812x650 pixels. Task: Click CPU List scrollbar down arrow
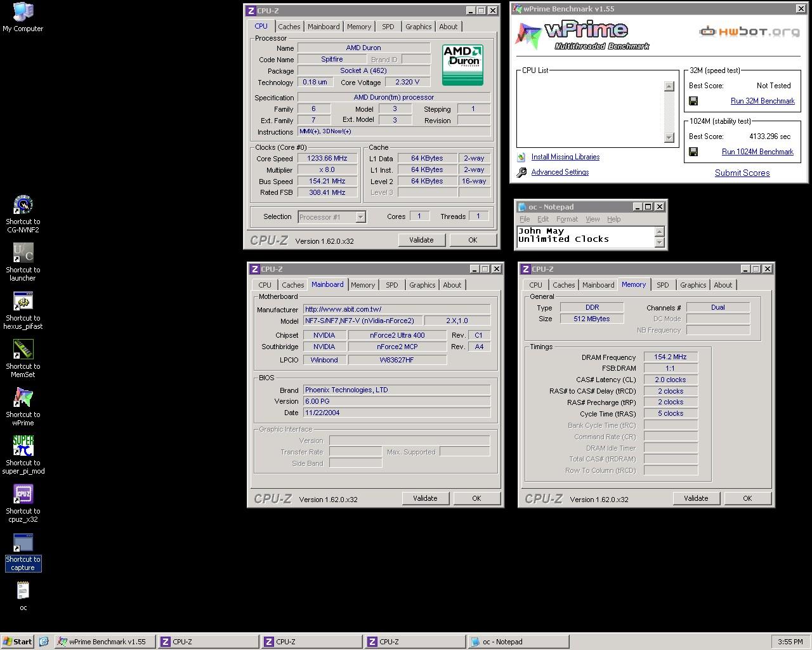669,138
